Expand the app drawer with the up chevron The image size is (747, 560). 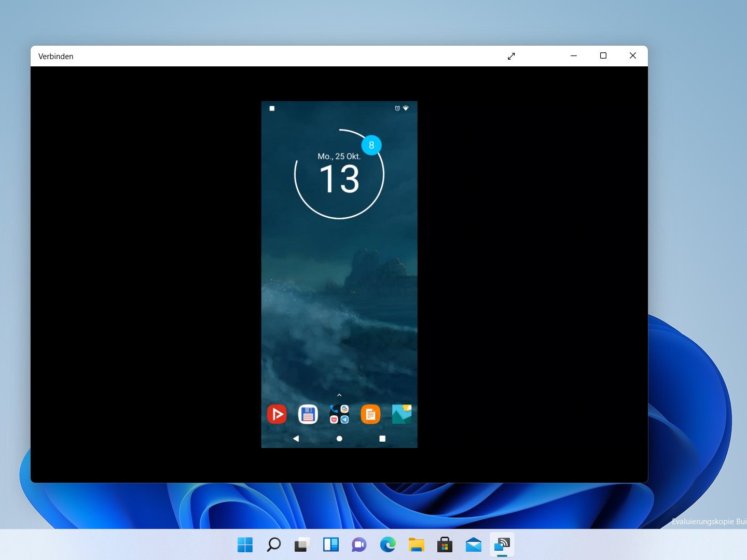[x=339, y=395]
